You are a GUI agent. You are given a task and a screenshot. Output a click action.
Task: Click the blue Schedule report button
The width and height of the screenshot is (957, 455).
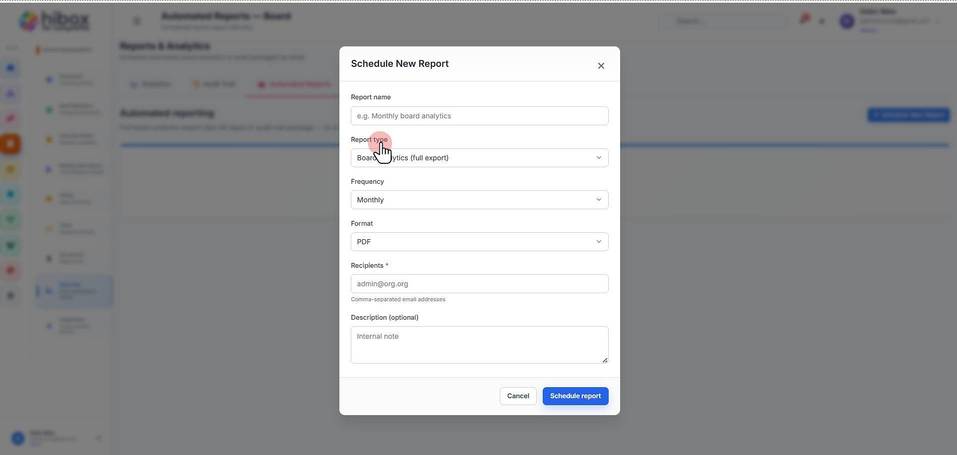pyautogui.click(x=575, y=396)
